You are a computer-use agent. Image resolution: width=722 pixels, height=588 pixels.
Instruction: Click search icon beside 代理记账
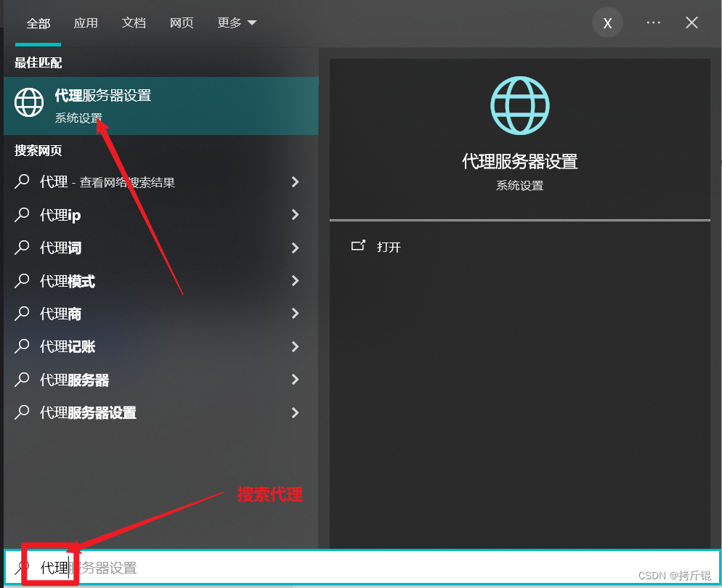(x=22, y=346)
